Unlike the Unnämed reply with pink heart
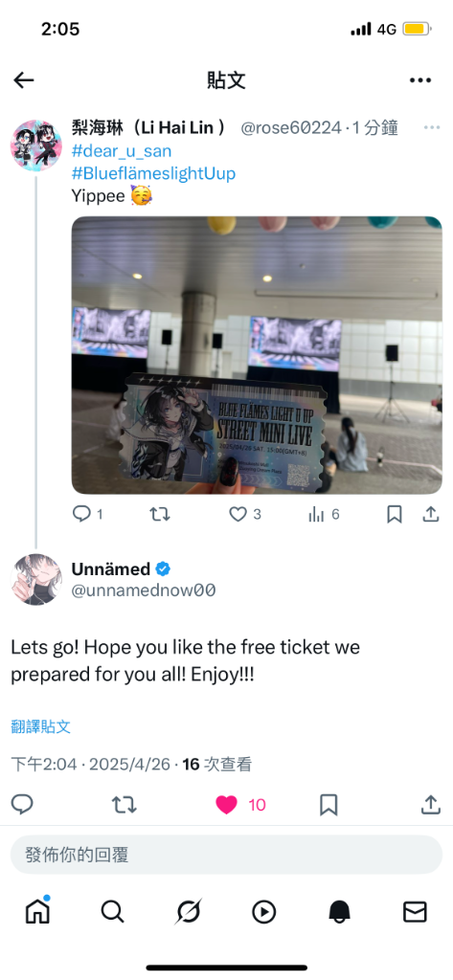 point(226,805)
